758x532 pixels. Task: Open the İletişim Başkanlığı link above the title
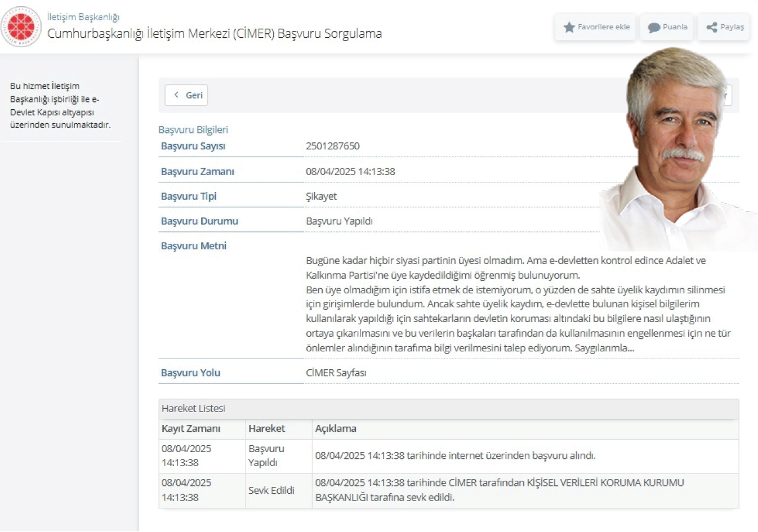click(x=83, y=17)
